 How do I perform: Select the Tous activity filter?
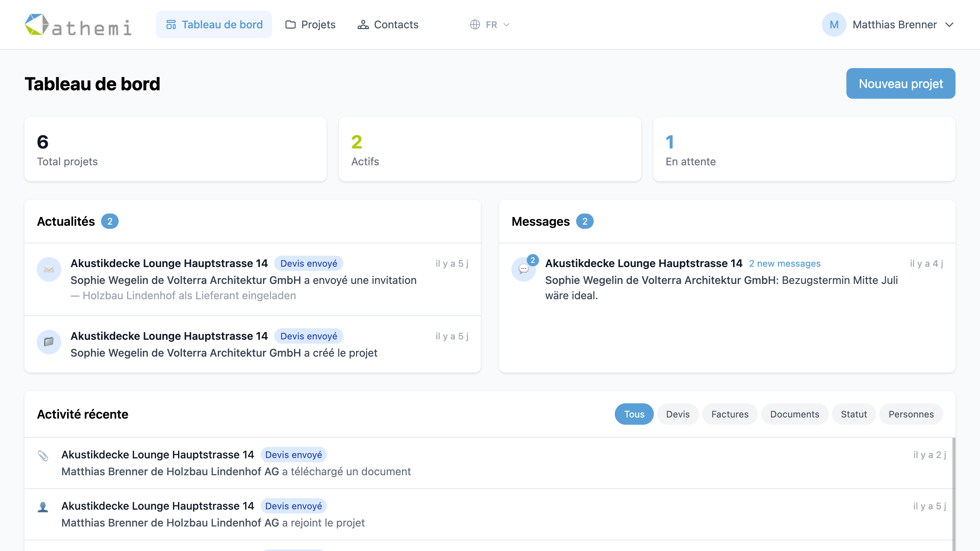click(x=634, y=414)
